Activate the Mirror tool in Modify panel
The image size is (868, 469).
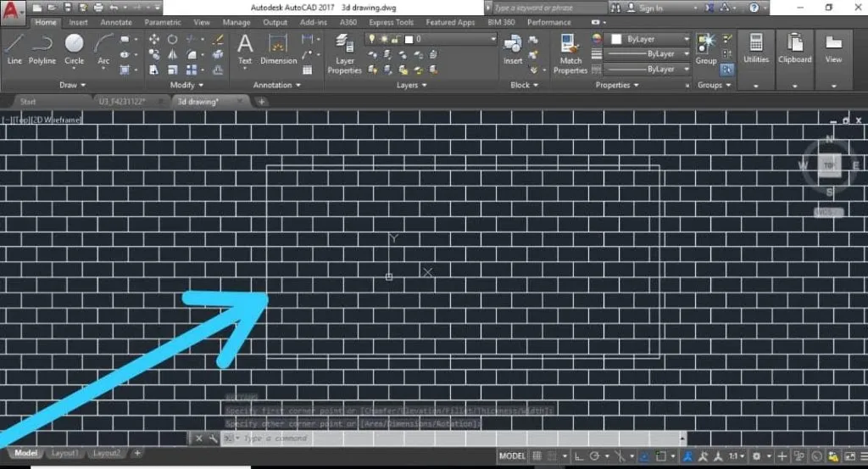pos(173,54)
